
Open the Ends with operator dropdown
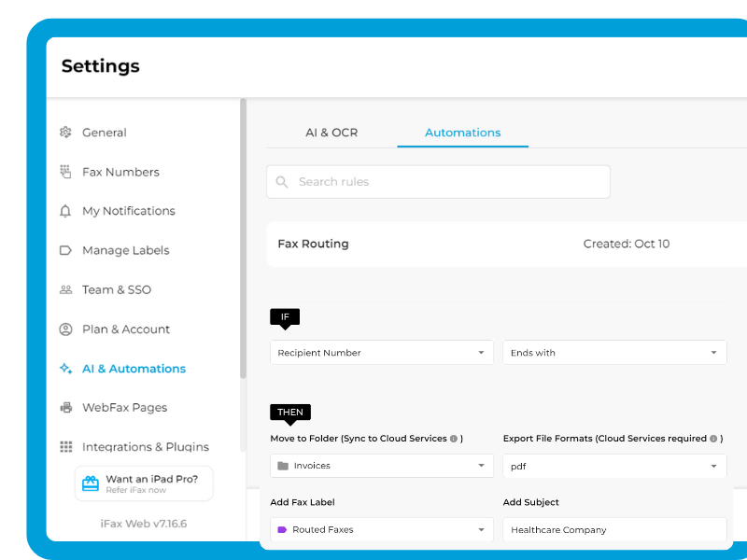614,353
